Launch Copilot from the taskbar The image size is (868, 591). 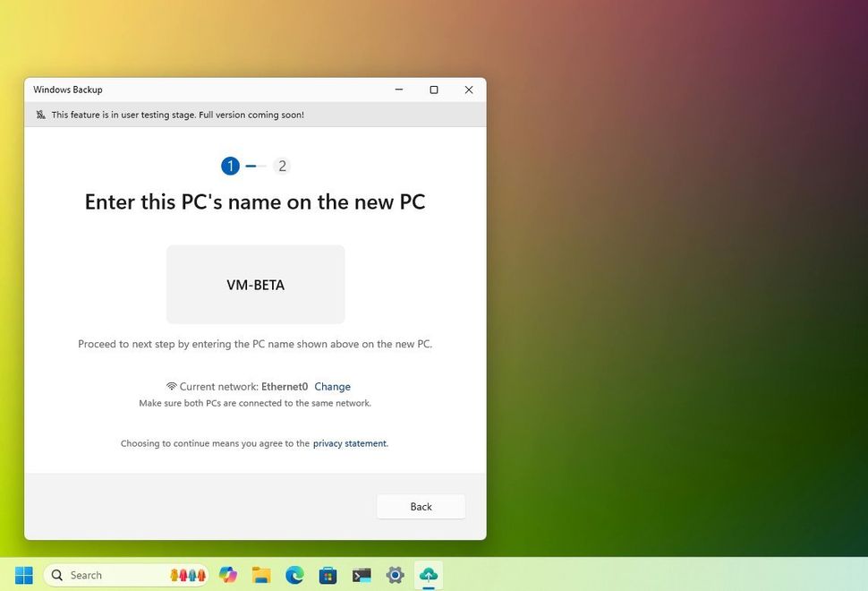coord(228,575)
